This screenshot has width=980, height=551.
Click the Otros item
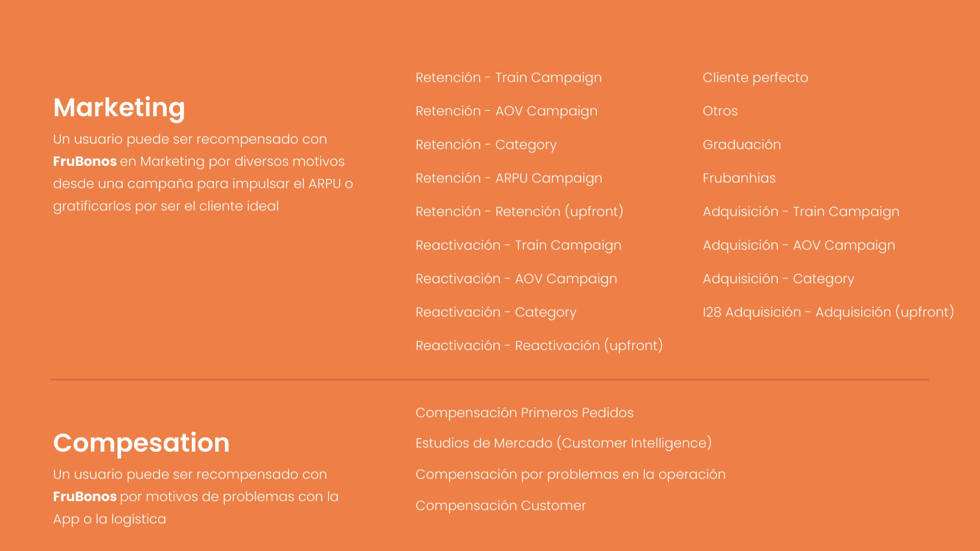(x=720, y=111)
